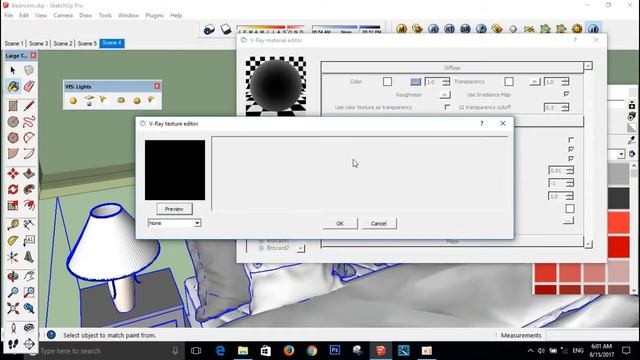Activate the Push/Pull tool

[x=29, y=173]
